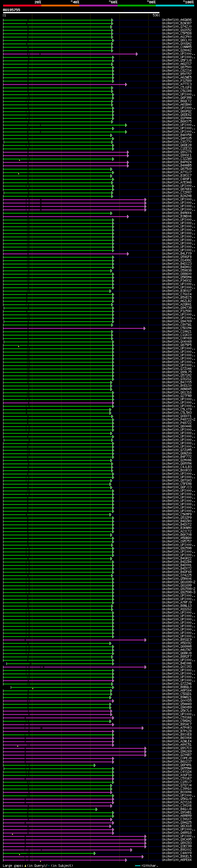Select the UniRef100_B4HHB5 label
The width and height of the screenshot is (197, 868).
tap(177, 165)
